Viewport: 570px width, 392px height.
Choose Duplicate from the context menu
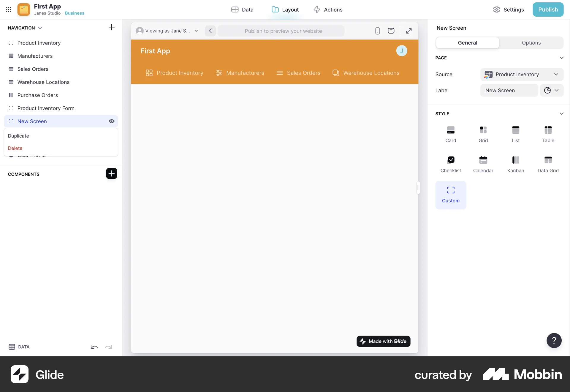18,136
